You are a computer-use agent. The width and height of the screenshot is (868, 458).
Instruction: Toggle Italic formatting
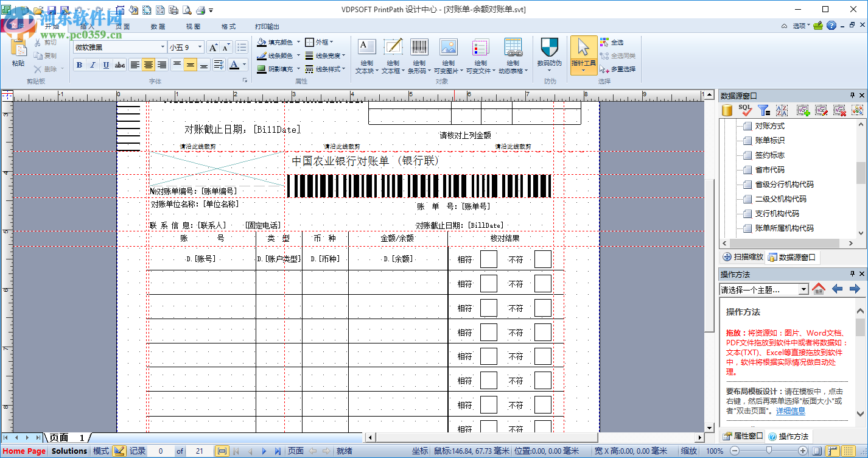coord(93,65)
